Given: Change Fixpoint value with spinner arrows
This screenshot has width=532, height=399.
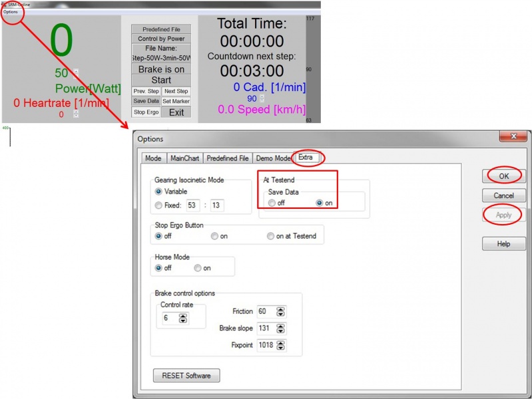Looking at the screenshot, I should tap(281, 345).
